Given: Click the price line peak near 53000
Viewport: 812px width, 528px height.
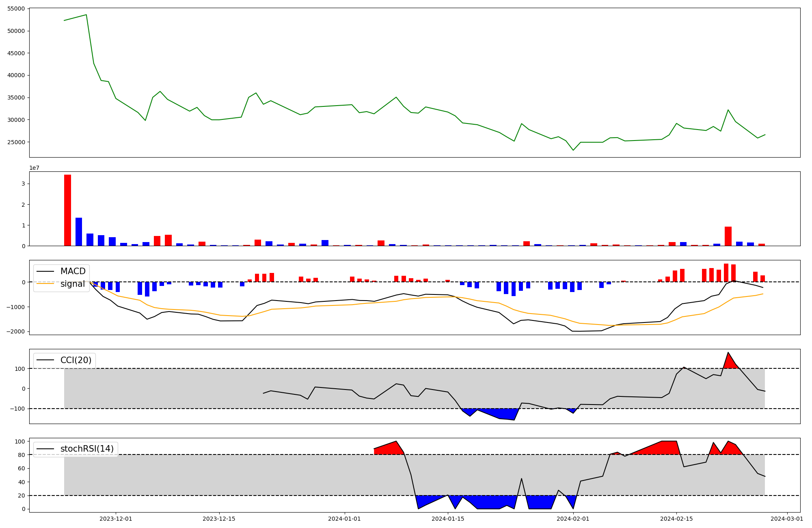Looking at the screenshot, I should tap(86, 15).
